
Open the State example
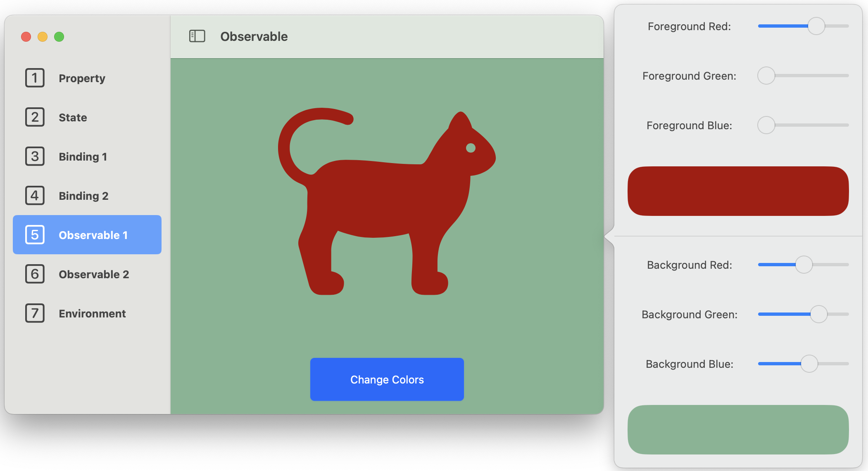tap(72, 117)
